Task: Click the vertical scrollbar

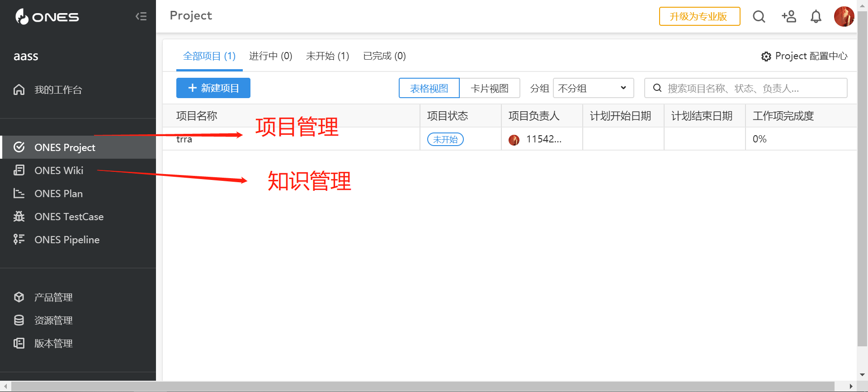Action: click(x=862, y=179)
